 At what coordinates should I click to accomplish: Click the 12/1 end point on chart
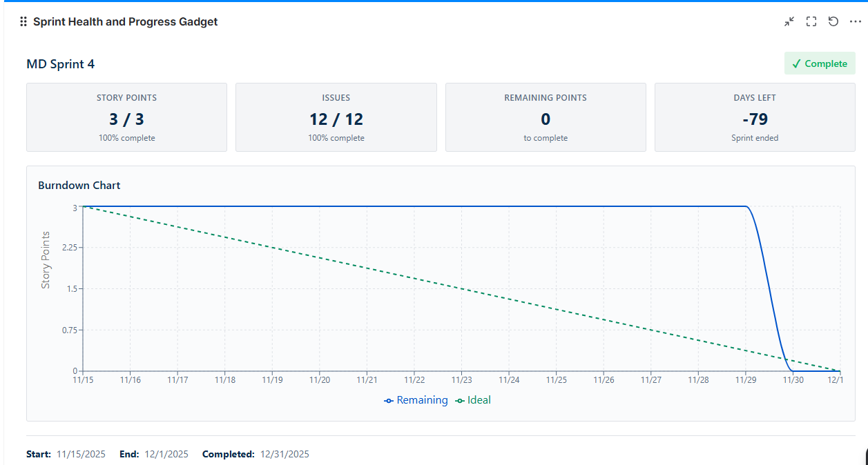(840, 371)
